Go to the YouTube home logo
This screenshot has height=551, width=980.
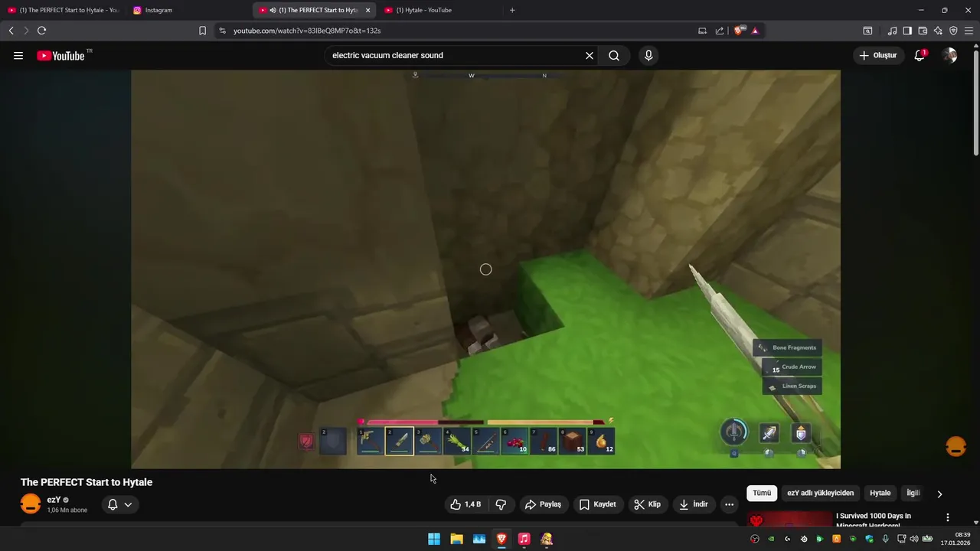pos(60,56)
